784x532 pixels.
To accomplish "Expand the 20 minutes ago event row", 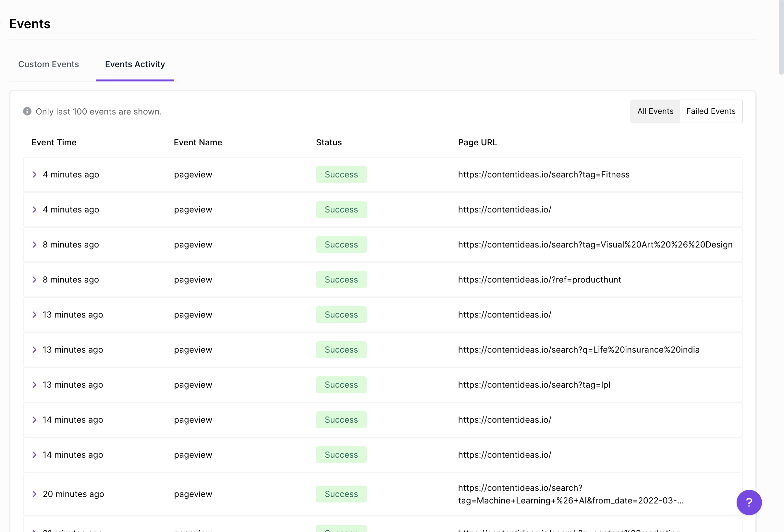I will tap(34, 494).
